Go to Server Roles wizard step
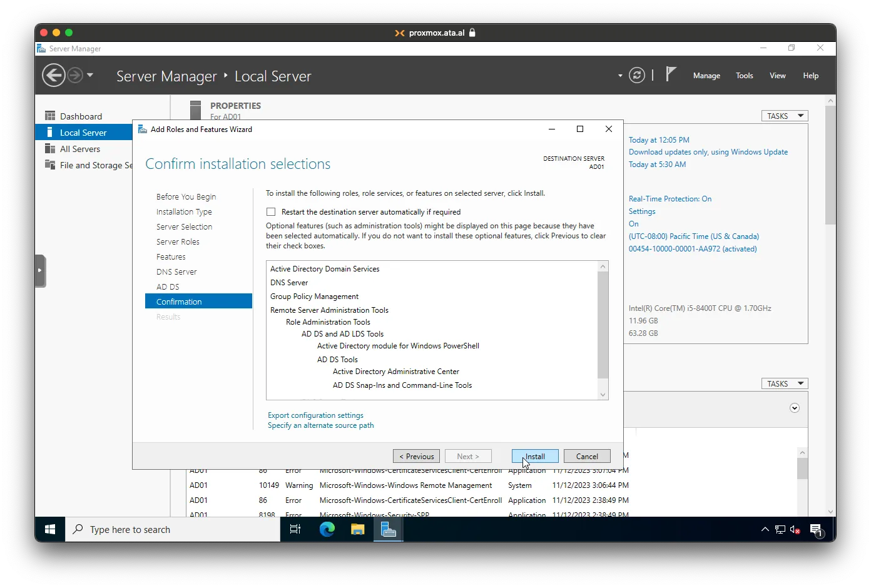This screenshot has height=588, width=871. point(178,241)
